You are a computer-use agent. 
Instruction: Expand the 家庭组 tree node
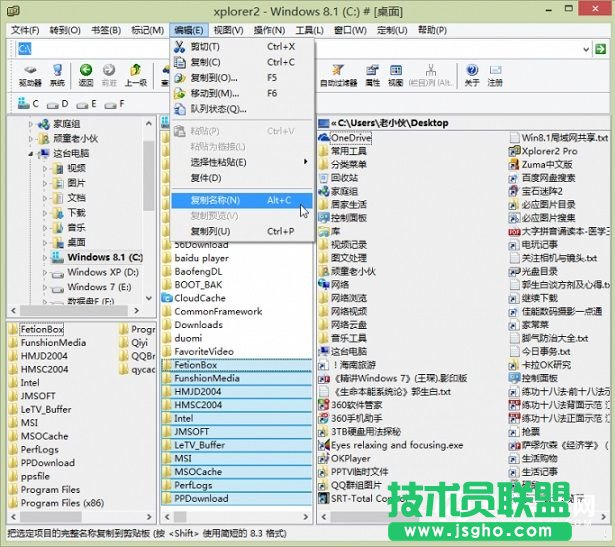click(x=31, y=124)
